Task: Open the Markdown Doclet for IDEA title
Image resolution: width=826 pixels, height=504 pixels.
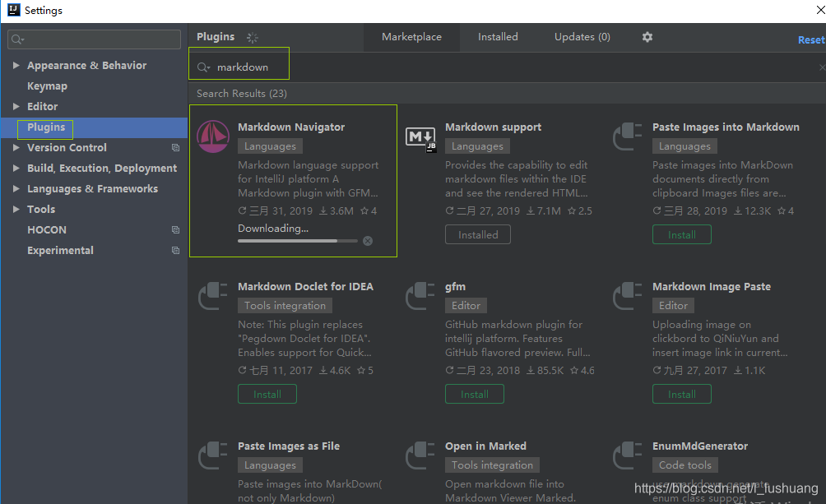Action: tap(305, 286)
